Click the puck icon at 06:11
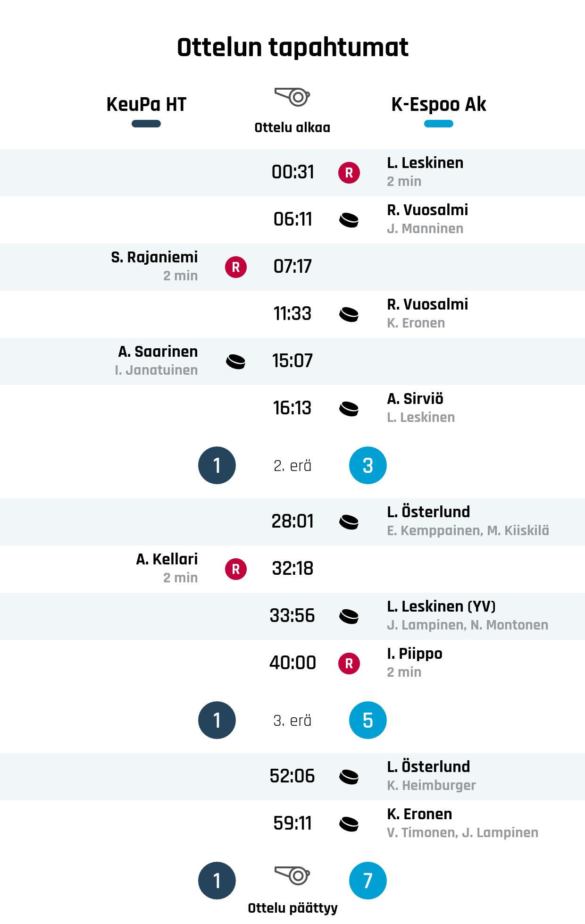Viewport: 585px width, 924px height. pos(349,220)
